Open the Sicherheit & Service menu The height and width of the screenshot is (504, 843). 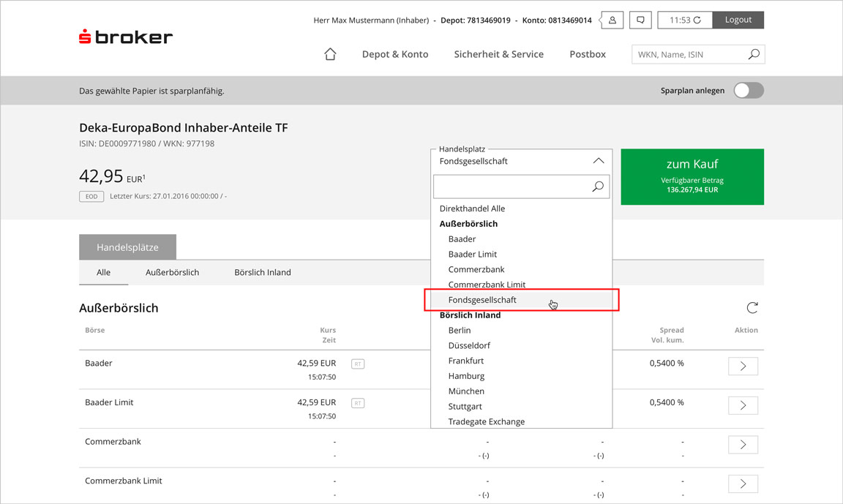click(x=499, y=54)
